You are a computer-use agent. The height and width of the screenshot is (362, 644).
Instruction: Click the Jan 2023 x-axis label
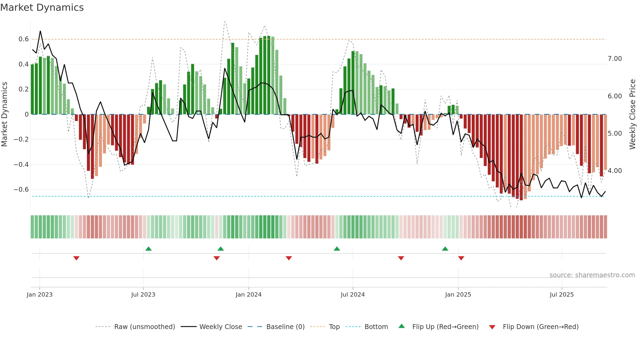(40, 295)
